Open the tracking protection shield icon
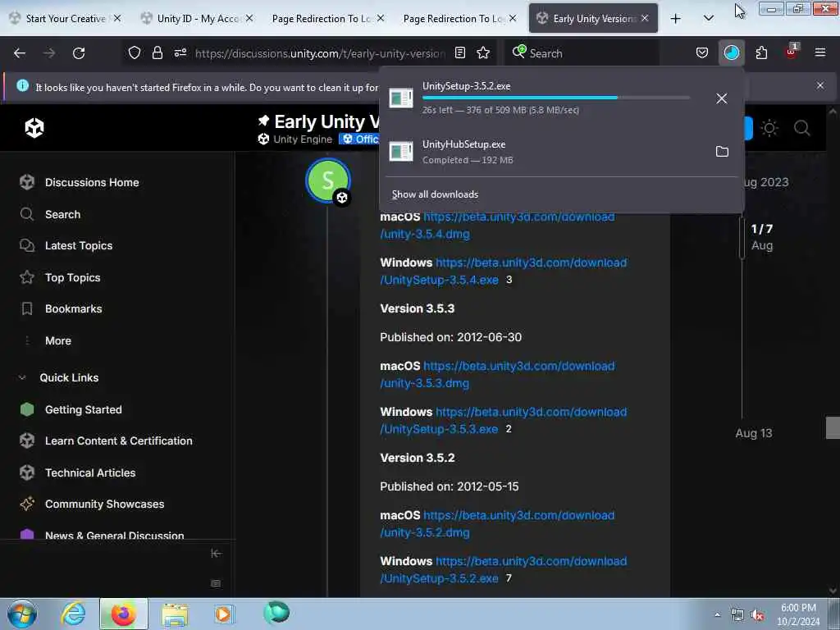 coord(135,52)
